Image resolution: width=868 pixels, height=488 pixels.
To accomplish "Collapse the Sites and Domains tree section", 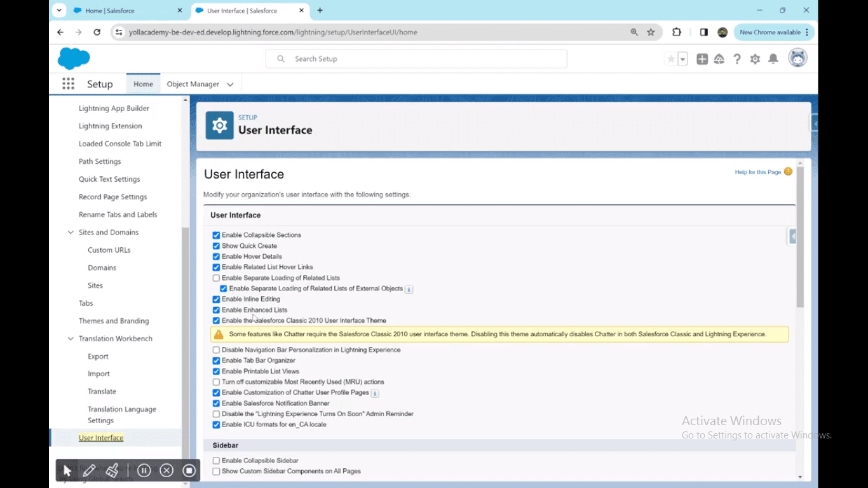I will coord(71,233).
